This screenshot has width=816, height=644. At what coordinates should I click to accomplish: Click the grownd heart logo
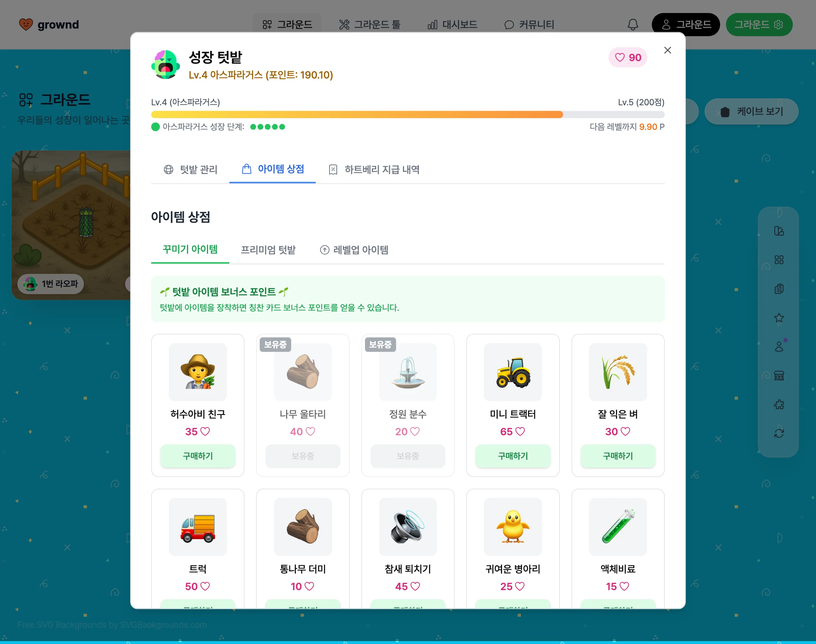[26, 25]
